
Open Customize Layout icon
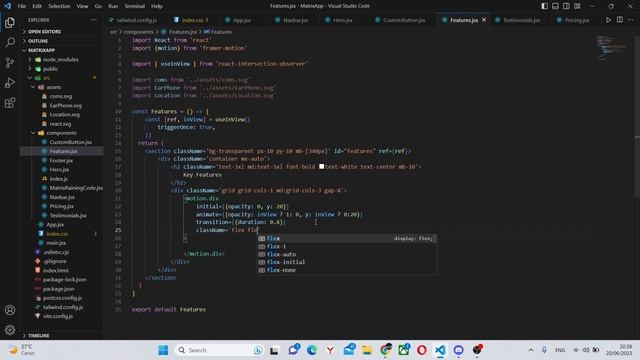(x=578, y=6)
